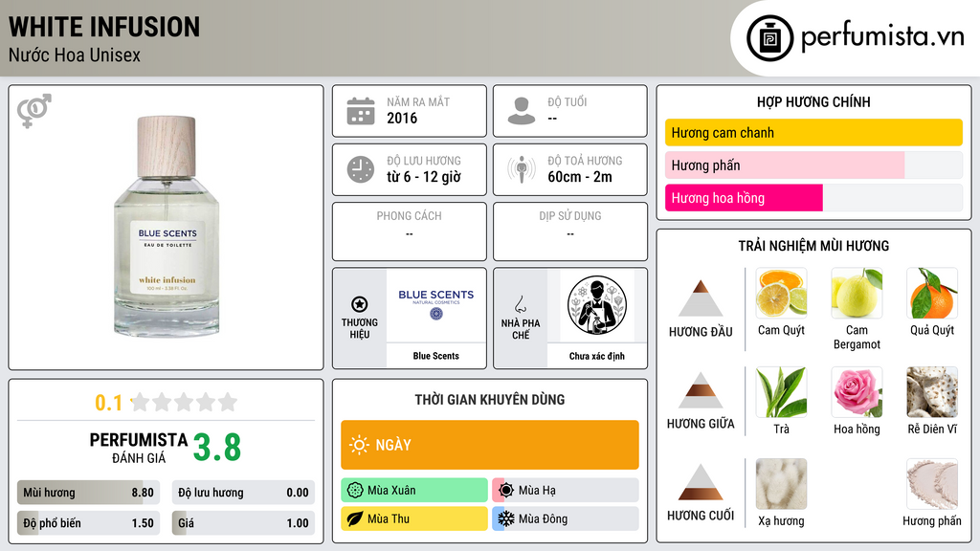
Task: Click the Độ phổ biến 1.50 score bar
Action: pos(88,523)
